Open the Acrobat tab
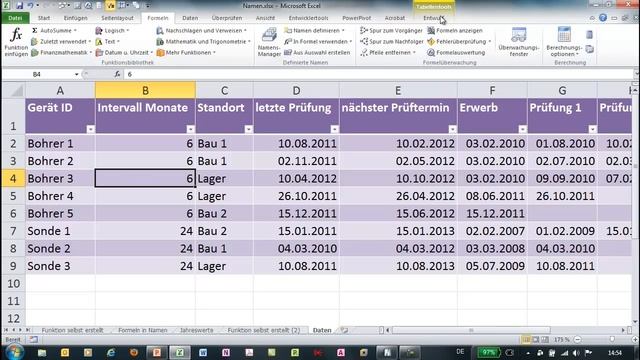This screenshot has width=640, height=360. (395, 18)
